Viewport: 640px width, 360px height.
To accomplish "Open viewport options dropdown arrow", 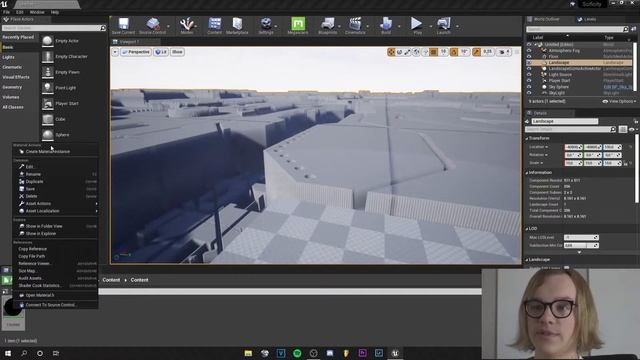I will pos(115,52).
